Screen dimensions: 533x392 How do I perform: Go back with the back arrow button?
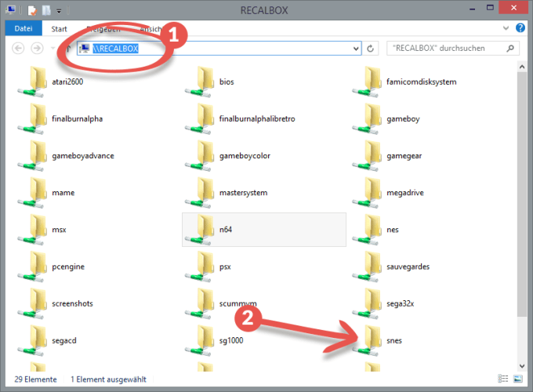tap(18, 49)
